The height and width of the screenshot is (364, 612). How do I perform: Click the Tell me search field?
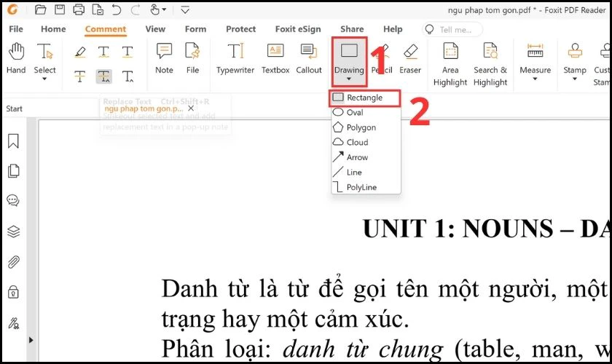pyautogui.click(x=452, y=29)
